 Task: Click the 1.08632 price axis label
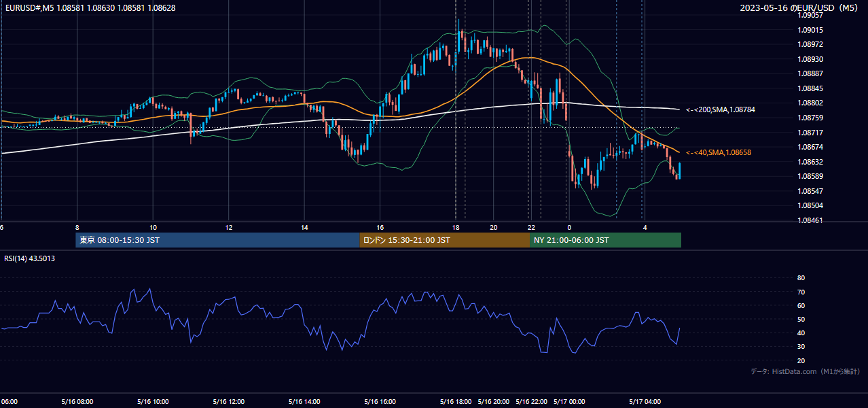pos(810,162)
